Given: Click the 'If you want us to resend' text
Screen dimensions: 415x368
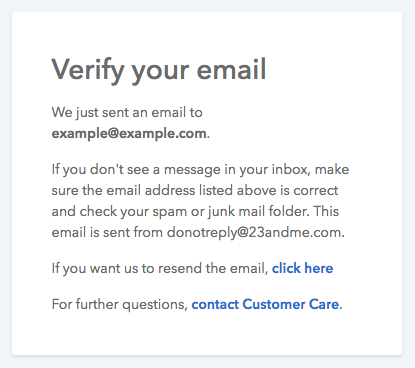Looking at the screenshot, I should tap(160, 268).
